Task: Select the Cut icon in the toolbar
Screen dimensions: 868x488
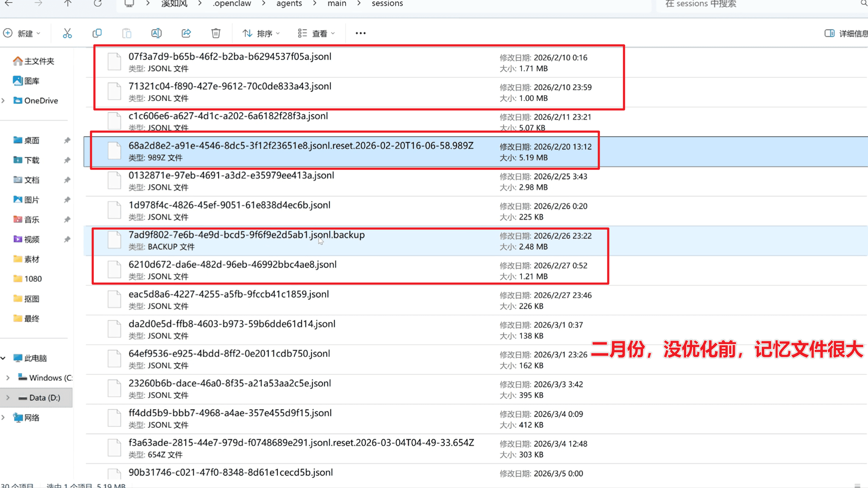Action: (67, 33)
